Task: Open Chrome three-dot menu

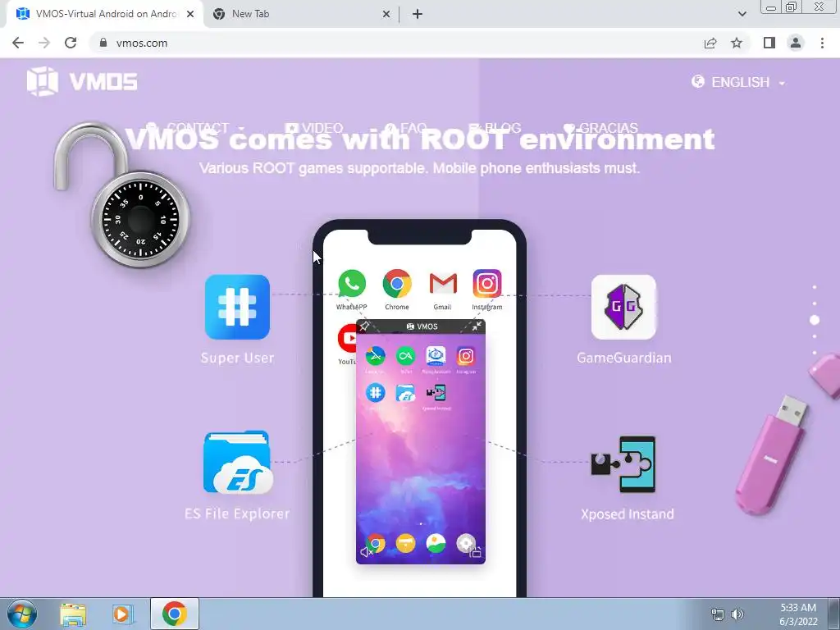Action: [822, 43]
